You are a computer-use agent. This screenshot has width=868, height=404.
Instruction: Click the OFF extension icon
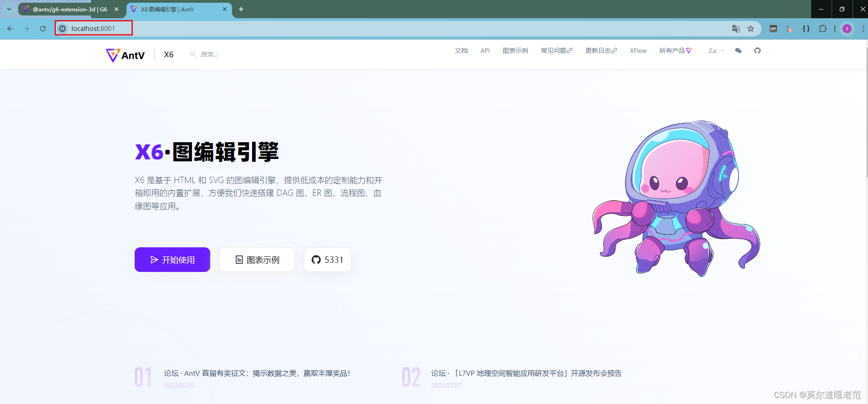(773, 29)
